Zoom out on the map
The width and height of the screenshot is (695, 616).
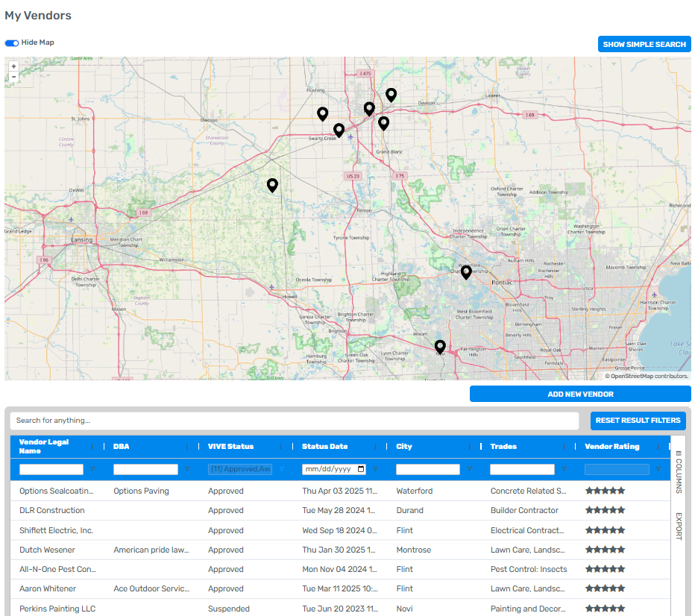13,76
